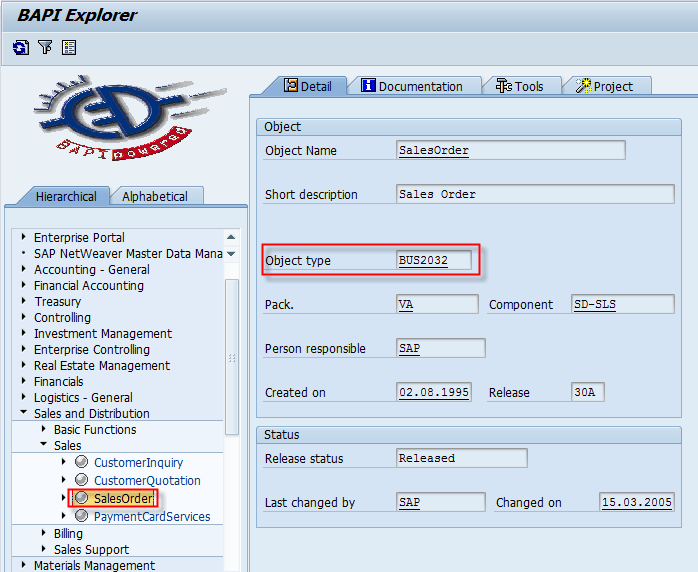Viewport: 698px width, 572px height.
Task: Expand the Materials Management node
Action: [x=24, y=565]
